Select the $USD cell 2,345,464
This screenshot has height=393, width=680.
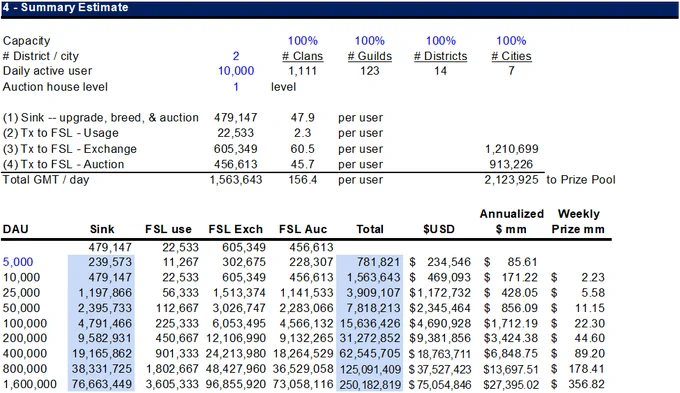point(440,308)
